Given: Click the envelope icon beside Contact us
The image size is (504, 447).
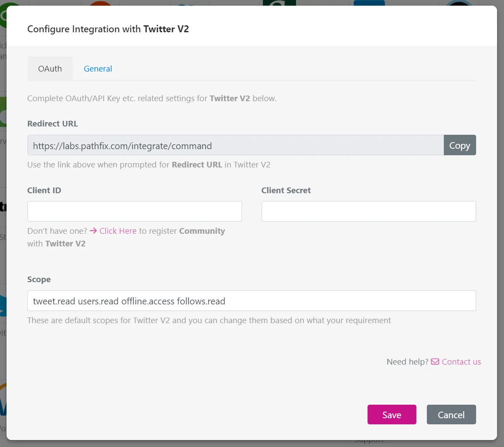Looking at the screenshot, I should (435, 362).
